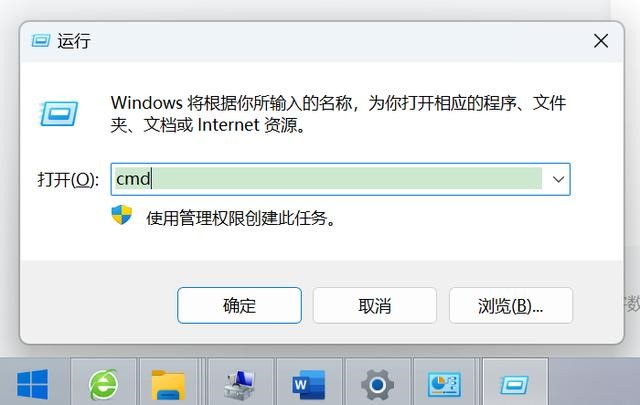The height and width of the screenshot is (405, 640).
Task: Open the Settings gear on the taskbar
Action: click(378, 384)
